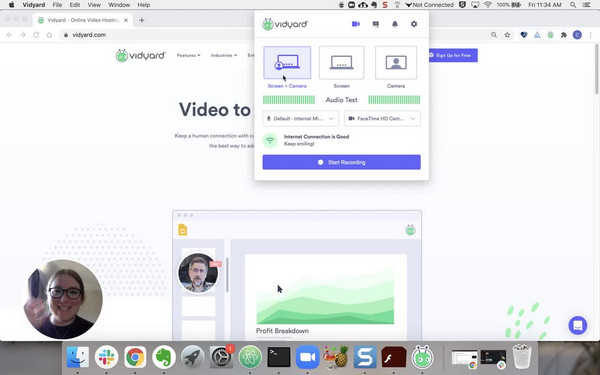Open the Edit menu
The image size is (600, 375).
coord(75,5)
